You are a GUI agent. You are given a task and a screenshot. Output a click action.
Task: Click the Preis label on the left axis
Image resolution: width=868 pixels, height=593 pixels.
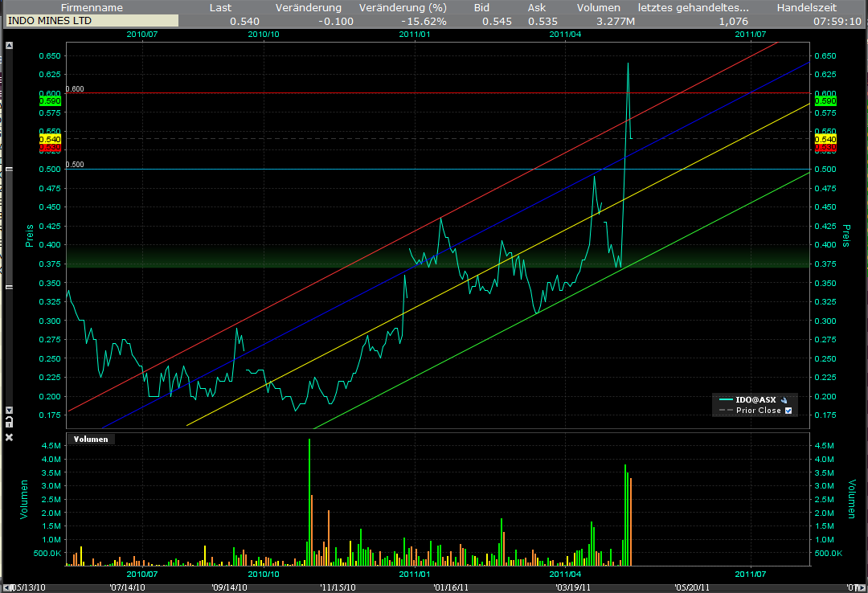click(30, 235)
